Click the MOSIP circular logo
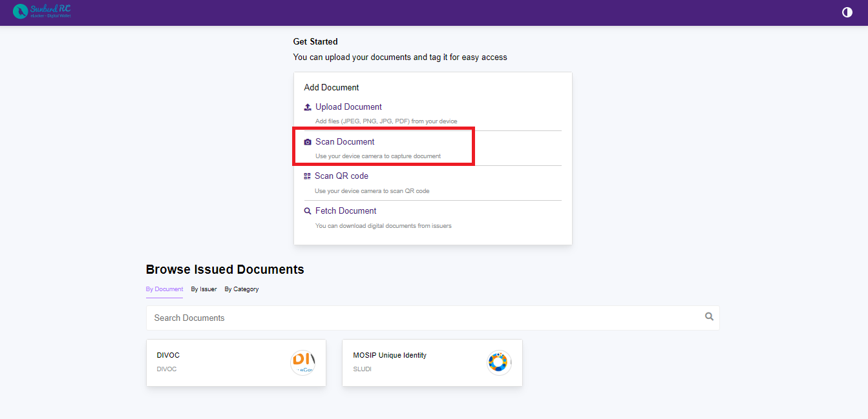 click(x=498, y=363)
